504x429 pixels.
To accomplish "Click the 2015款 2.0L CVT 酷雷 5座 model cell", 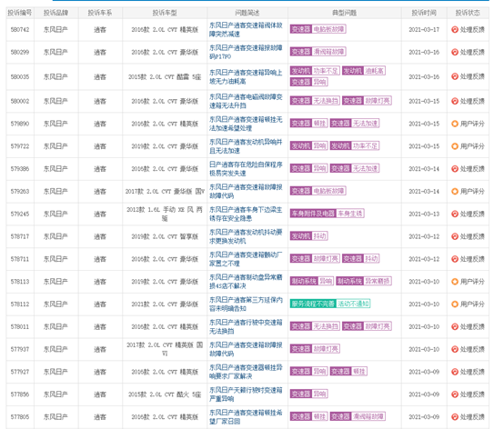I will pos(165,76).
